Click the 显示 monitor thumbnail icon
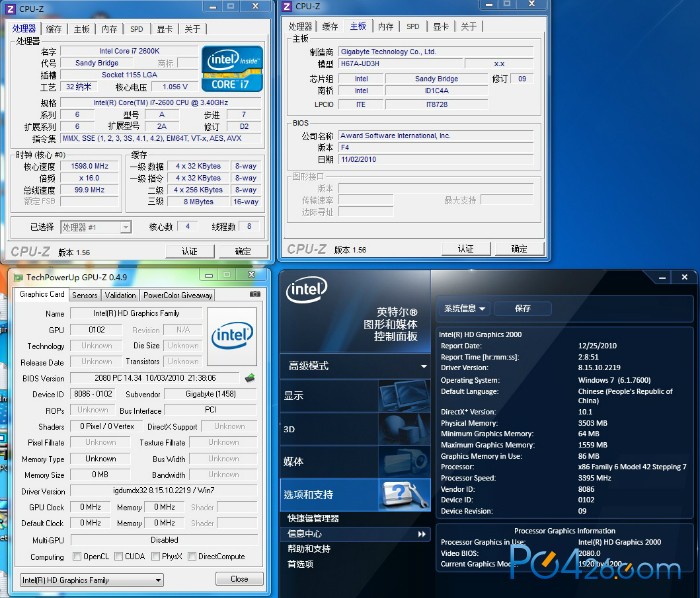 point(404,395)
